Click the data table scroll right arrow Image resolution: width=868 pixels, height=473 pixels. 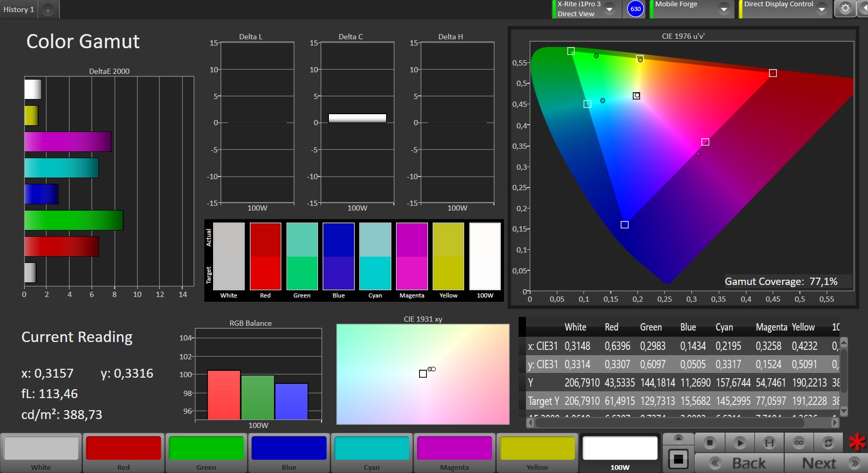click(x=835, y=422)
